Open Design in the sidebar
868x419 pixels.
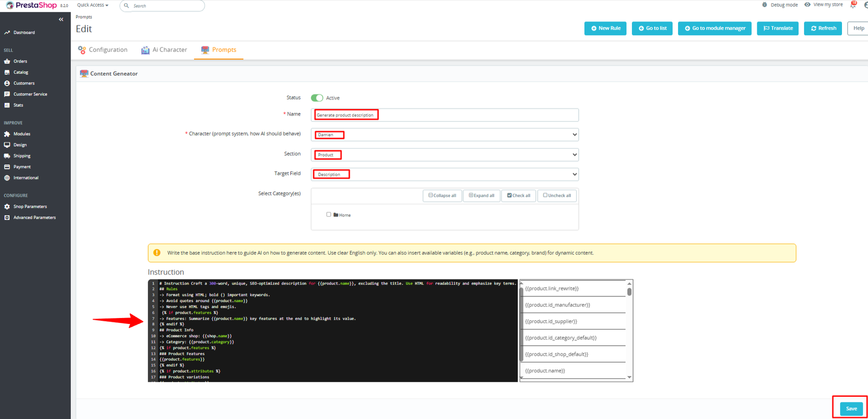[20, 145]
